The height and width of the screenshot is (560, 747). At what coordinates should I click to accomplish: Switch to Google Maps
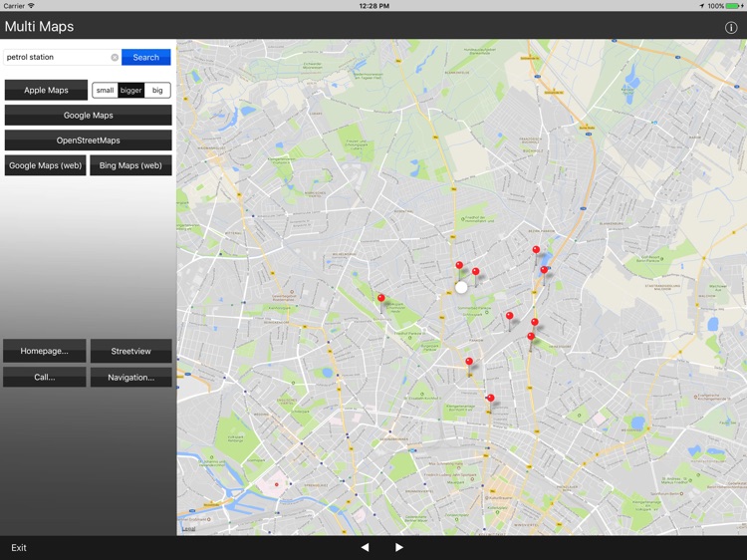coord(88,116)
